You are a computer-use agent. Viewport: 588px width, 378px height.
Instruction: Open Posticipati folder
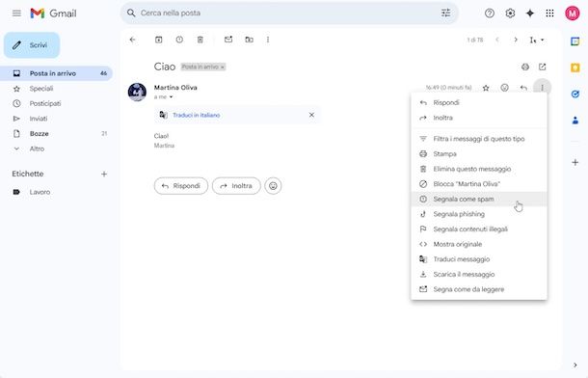pyautogui.click(x=56, y=103)
